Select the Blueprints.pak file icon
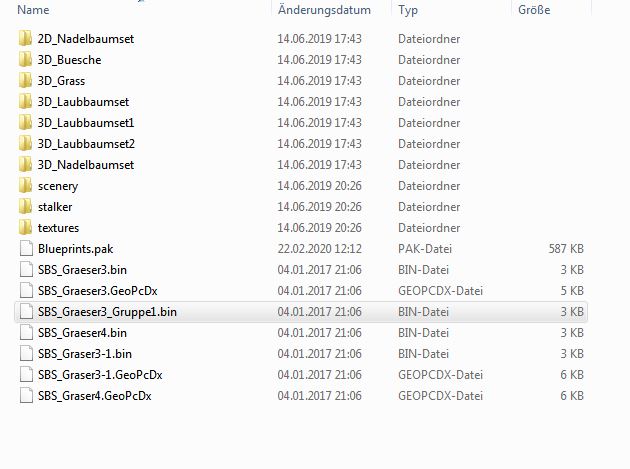This screenshot has height=469, width=630. coord(26,248)
